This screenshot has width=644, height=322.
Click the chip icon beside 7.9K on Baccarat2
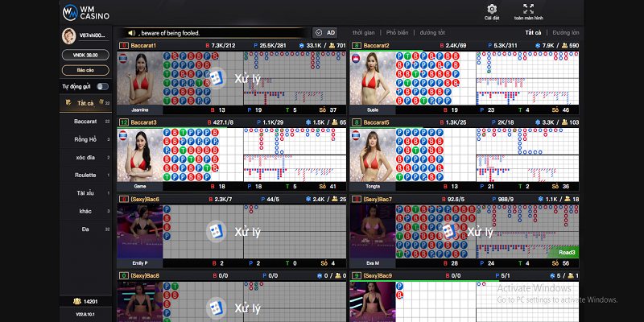(x=538, y=45)
